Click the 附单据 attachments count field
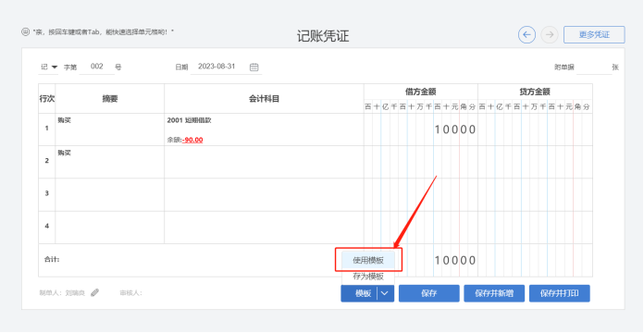The width and height of the screenshot is (644, 333). (594, 68)
